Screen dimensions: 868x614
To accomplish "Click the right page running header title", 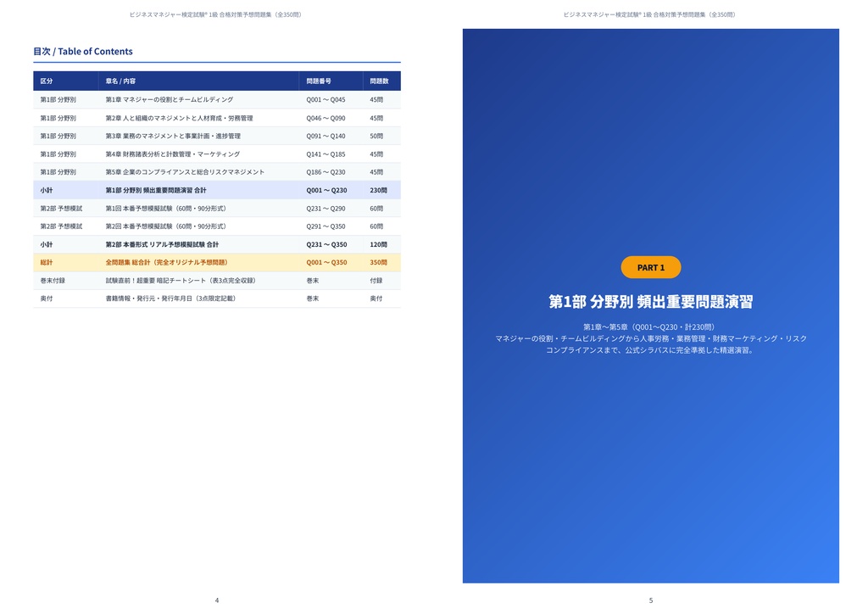I will click(x=650, y=14).
